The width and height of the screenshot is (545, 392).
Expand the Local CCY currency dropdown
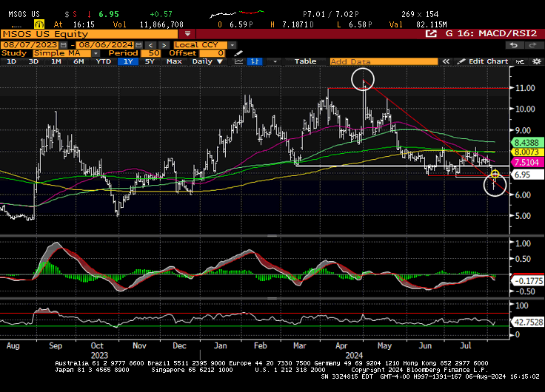pyautogui.click(x=233, y=45)
